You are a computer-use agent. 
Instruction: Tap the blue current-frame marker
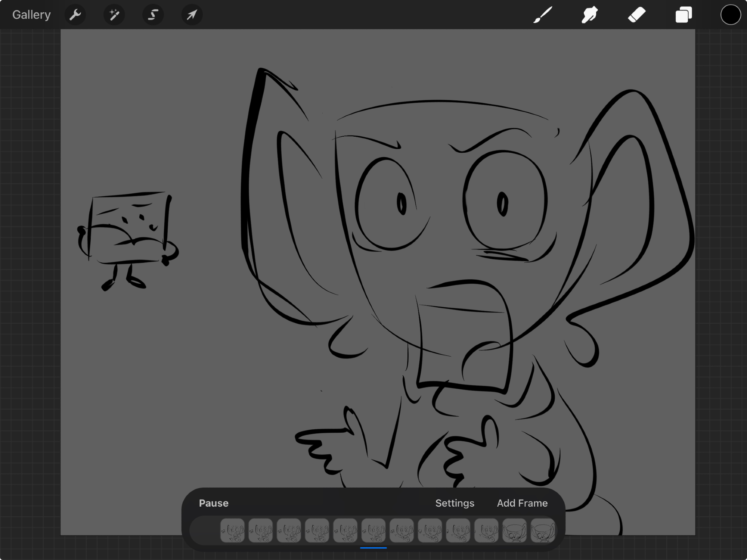point(373,548)
